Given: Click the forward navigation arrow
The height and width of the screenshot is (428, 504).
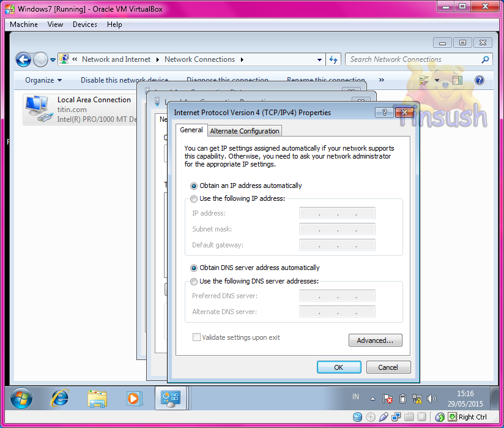Looking at the screenshot, I should point(40,59).
